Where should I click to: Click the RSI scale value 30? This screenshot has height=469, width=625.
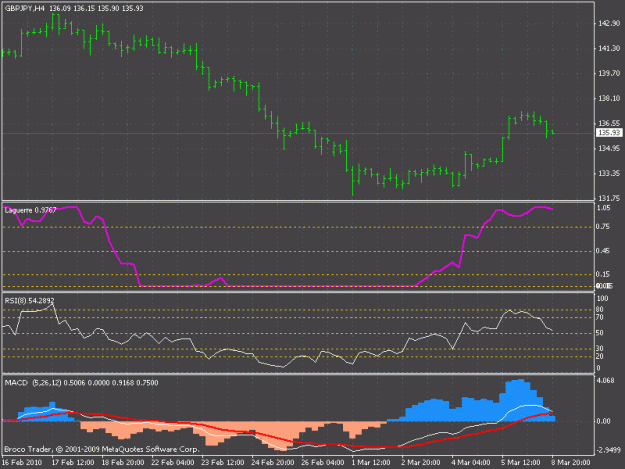[600, 349]
